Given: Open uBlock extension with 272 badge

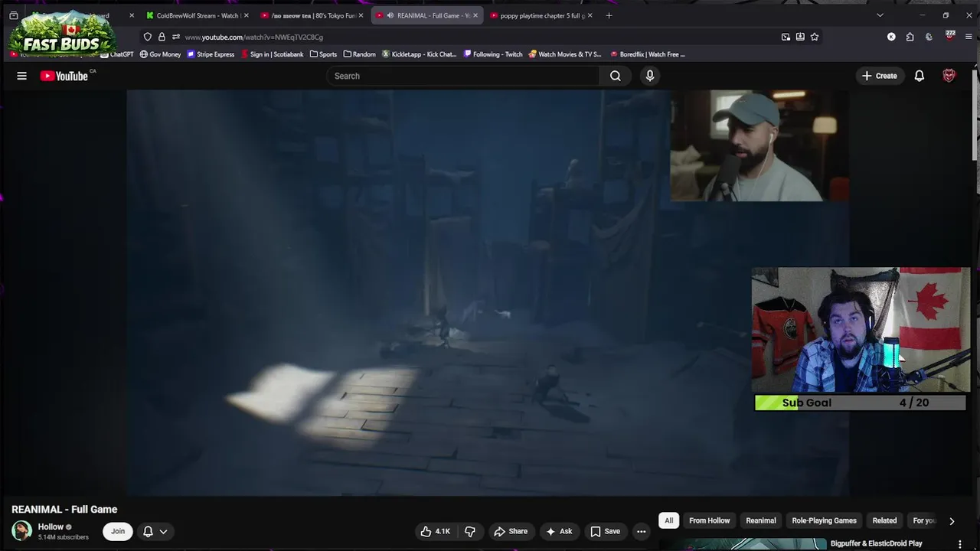Looking at the screenshot, I should click(949, 36).
